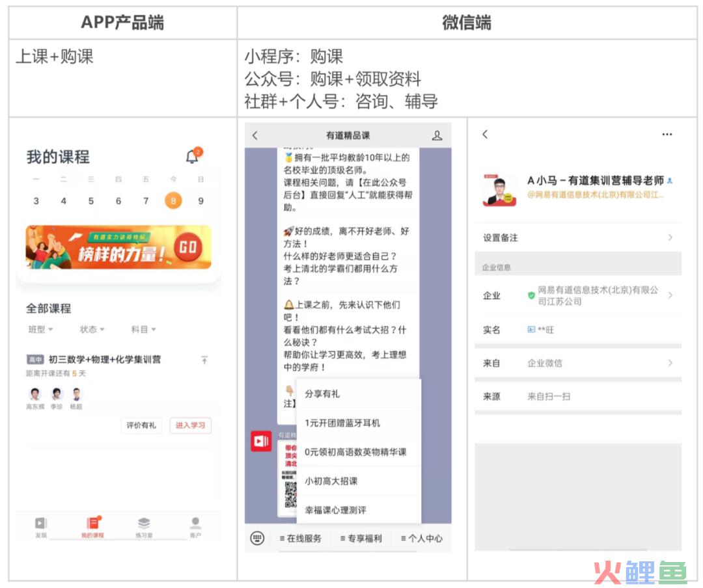Expand the 科目 filter dropdown

click(143, 329)
